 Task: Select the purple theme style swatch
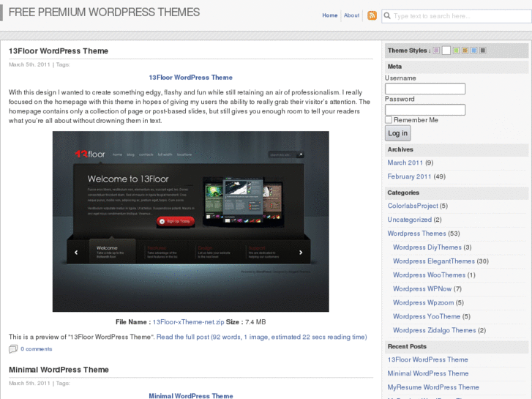tap(436, 51)
